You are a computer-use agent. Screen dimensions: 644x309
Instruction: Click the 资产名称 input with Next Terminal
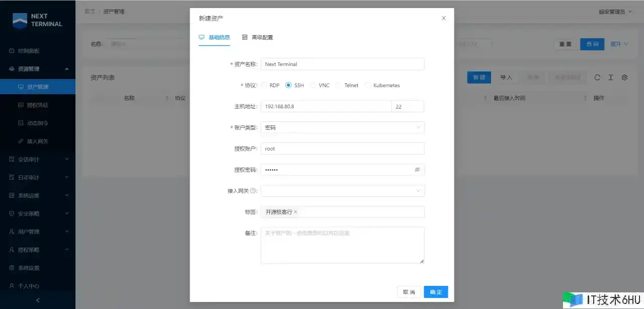click(343, 64)
